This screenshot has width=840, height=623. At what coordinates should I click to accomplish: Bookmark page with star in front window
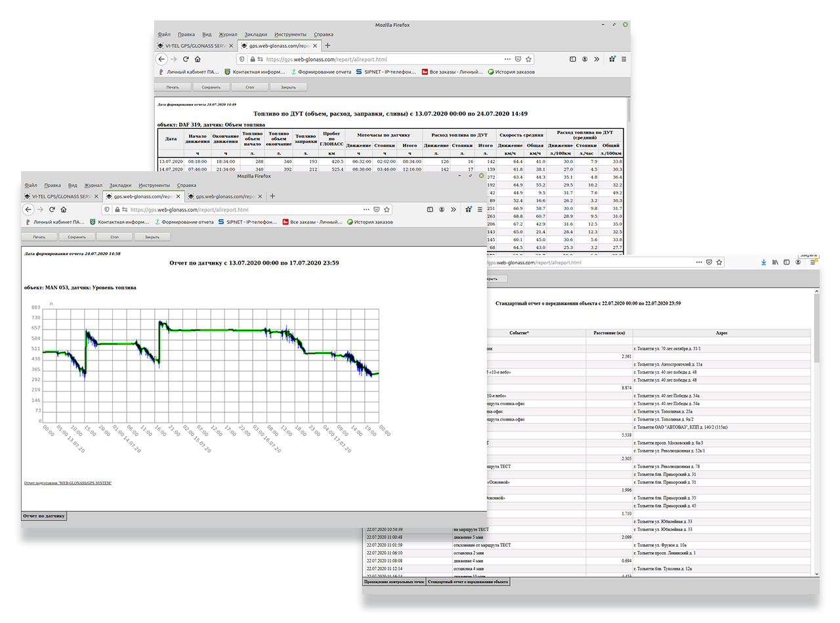387,209
